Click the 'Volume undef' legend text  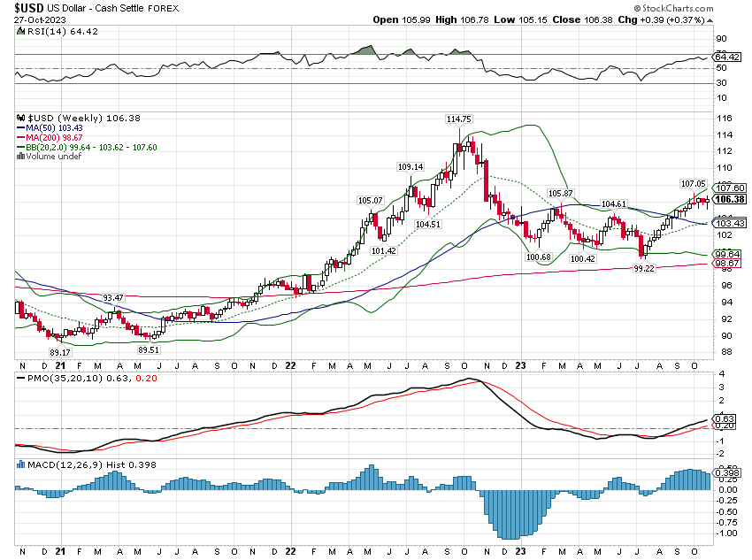point(54,157)
